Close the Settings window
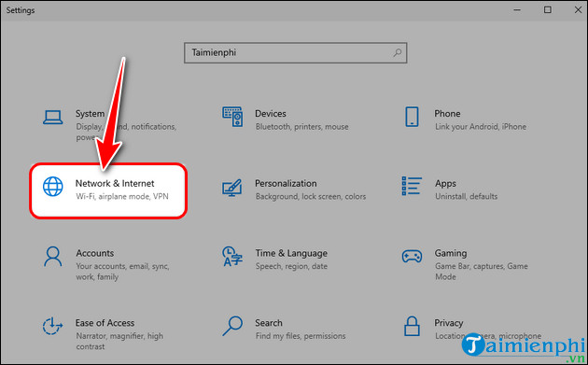The width and height of the screenshot is (588, 365). pos(578,10)
